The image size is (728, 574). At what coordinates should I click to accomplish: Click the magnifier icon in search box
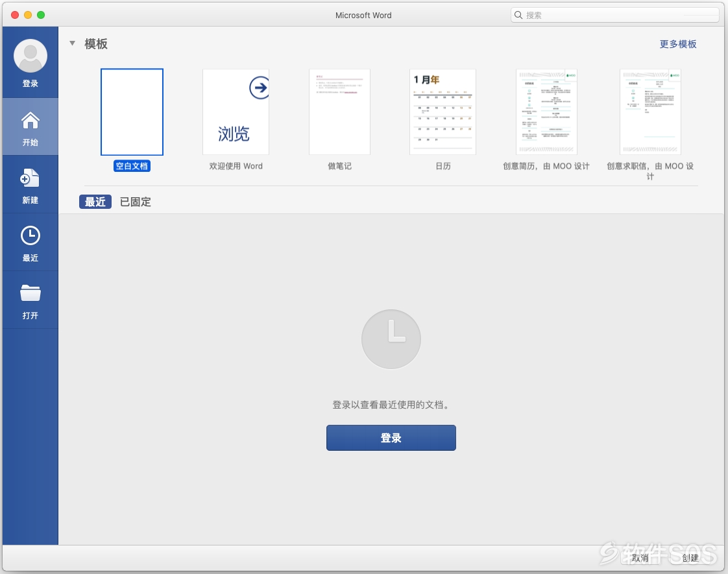click(518, 15)
